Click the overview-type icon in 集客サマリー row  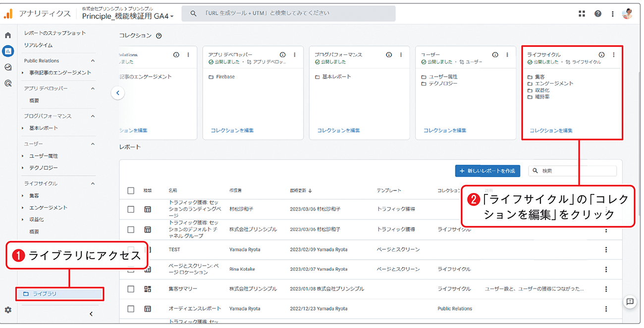tap(147, 289)
